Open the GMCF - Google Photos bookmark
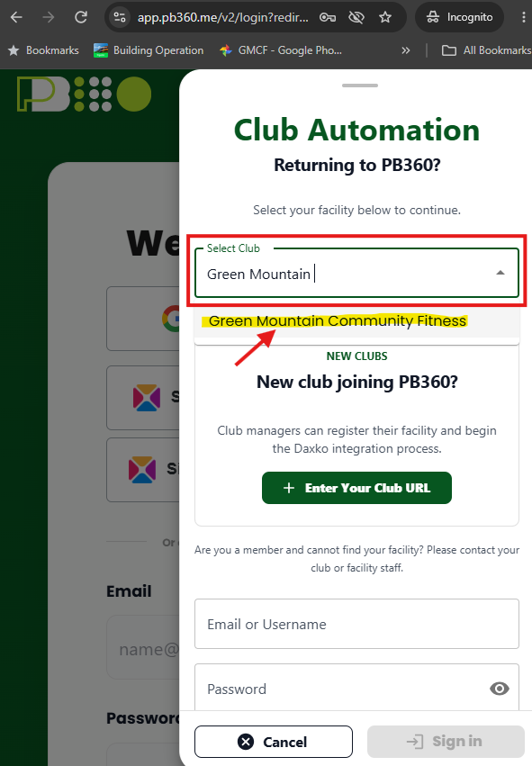 point(281,50)
